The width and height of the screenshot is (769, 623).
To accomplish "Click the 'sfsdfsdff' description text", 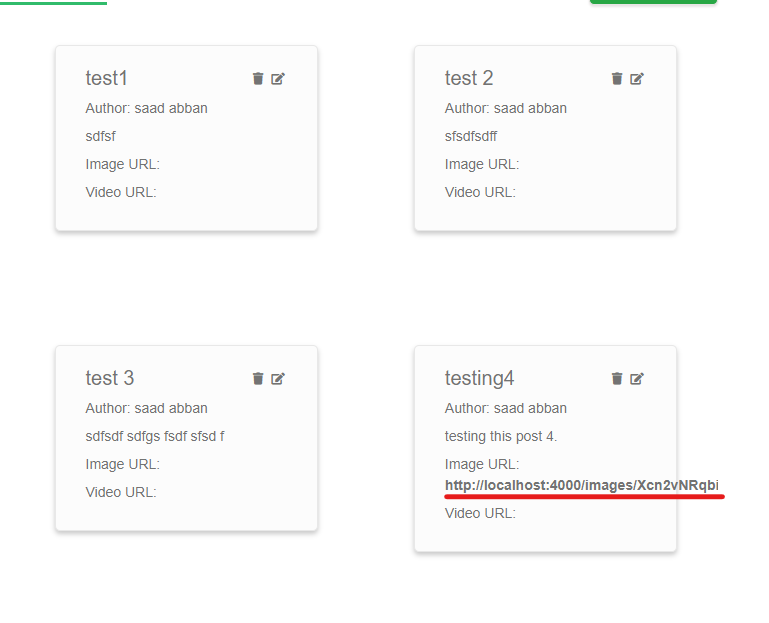I will [x=471, y=136].
